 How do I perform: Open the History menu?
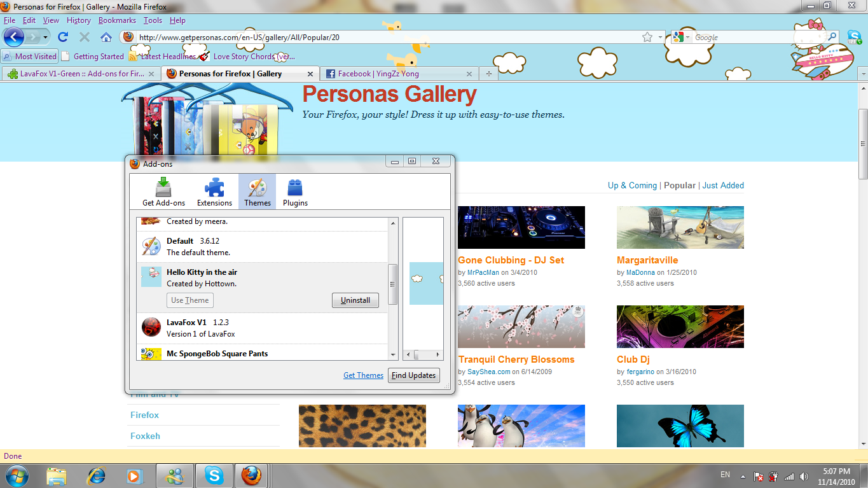(x=79, y=20)
